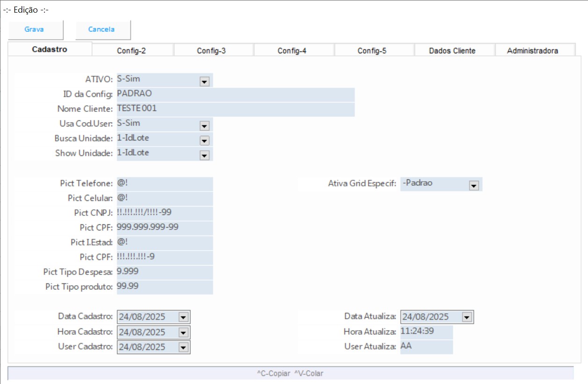Expand the ATIVO dropdown
The width and height of the screenshot is (588, 384).
(x=204, y=81)
